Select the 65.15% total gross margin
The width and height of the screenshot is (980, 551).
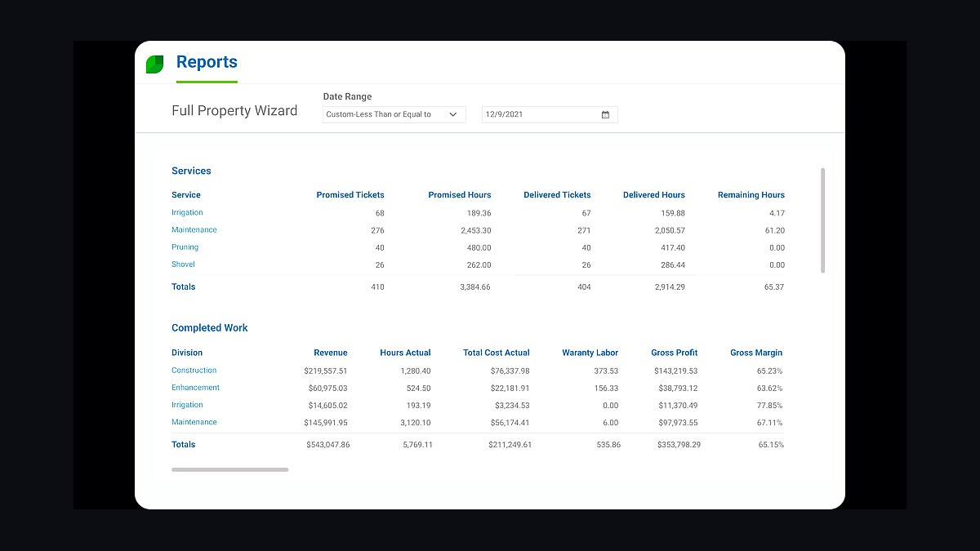tap(771, 445)
